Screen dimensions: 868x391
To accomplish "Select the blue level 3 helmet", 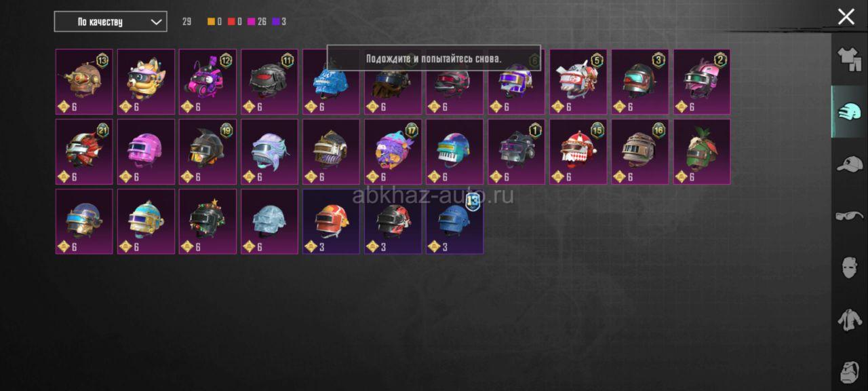I will (454, 221).
